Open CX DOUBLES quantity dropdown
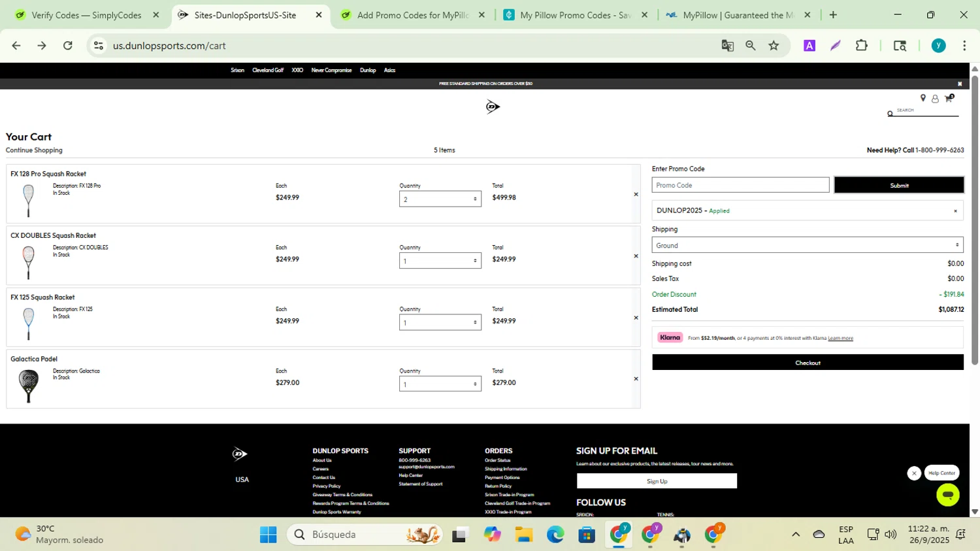This screenshot has height=551, width=980. (x=440, y=261)
